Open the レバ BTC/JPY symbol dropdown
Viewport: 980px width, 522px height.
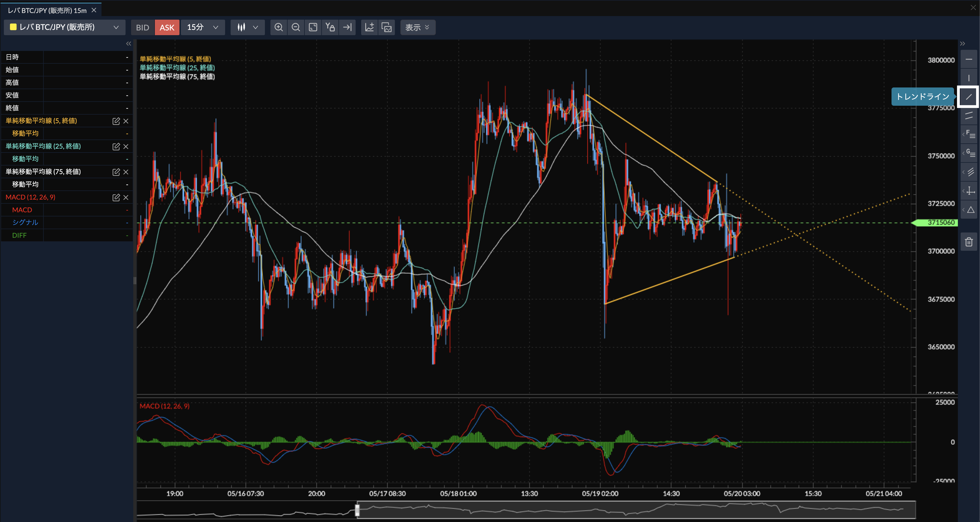point(65,27)
